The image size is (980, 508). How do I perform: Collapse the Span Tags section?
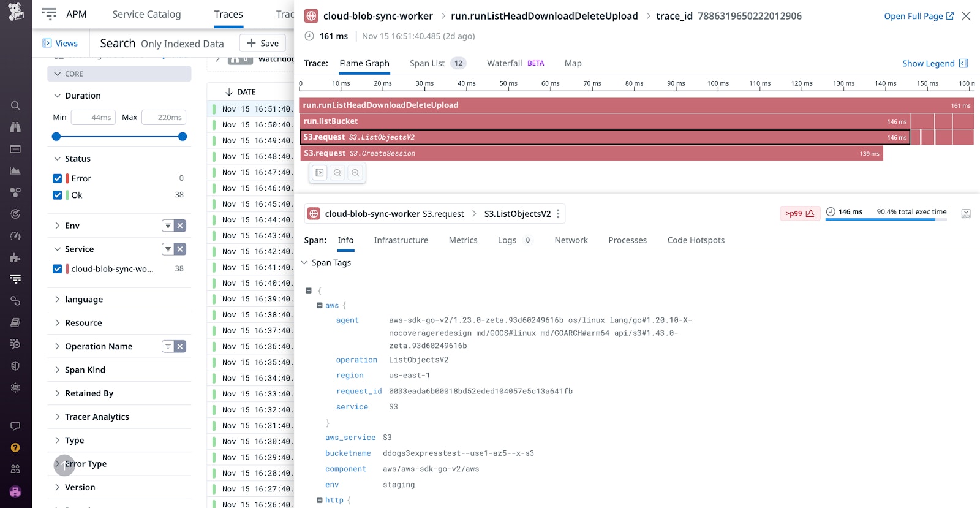[x=304, y=263]
